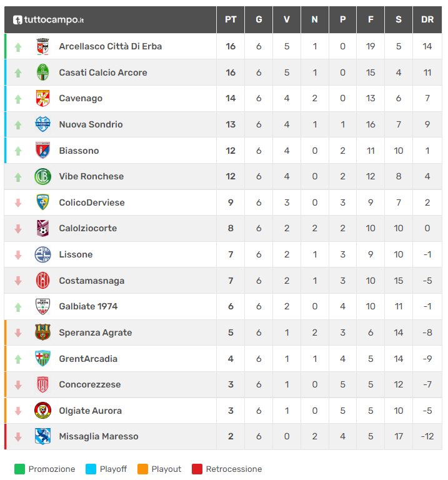Select the F goals-for column header

point(371,20)
